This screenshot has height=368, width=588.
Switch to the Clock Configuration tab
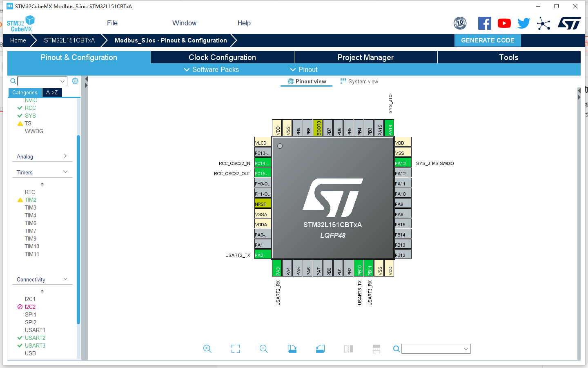223,57
